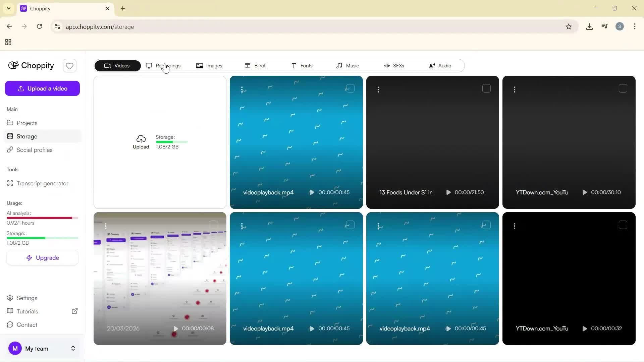The height and width of the screenshot is (362, 644).
Task: Open the Chrome three-dot menu
Action: pyautogui.click(x=635, y=26)
